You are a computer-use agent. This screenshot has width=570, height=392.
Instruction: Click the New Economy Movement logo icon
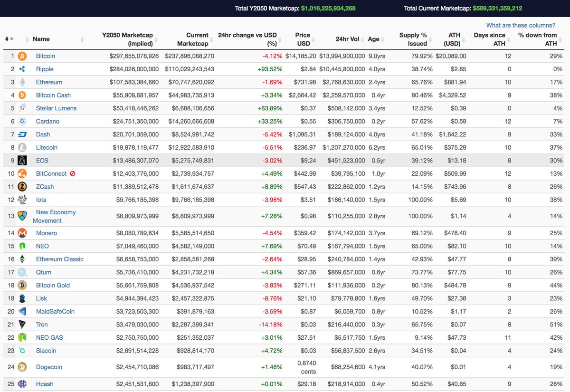(x=22, y=216)
